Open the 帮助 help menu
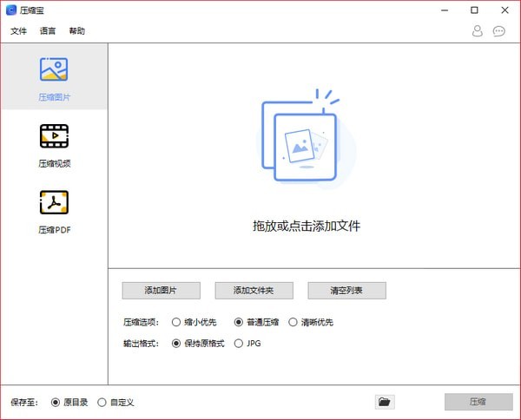This screenshot has width=521, height=420. [77, 31]
